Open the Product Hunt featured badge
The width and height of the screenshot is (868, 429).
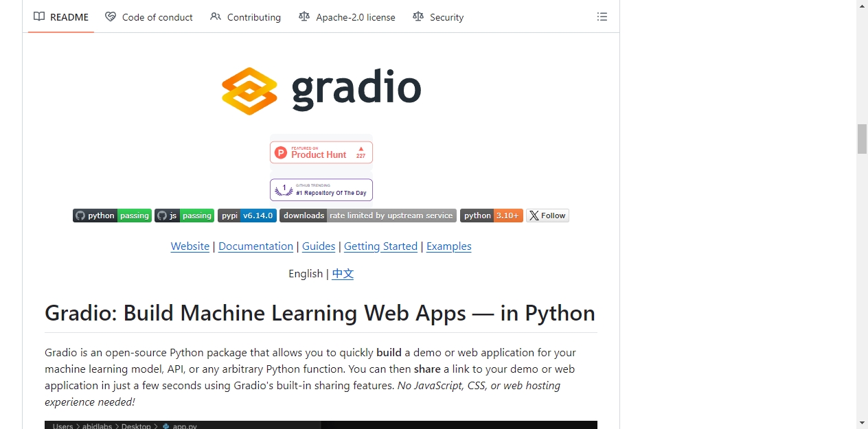click(x=321, y=152)
